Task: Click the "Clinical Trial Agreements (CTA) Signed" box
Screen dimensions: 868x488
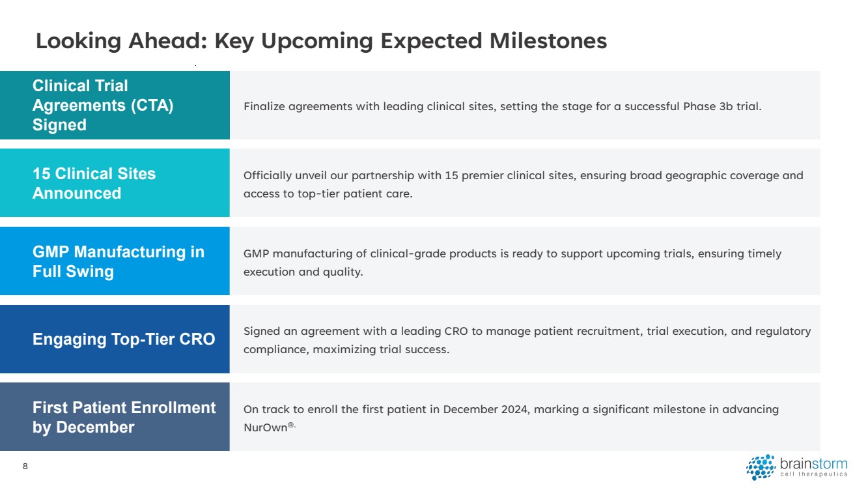Action: tap(115, 105)
